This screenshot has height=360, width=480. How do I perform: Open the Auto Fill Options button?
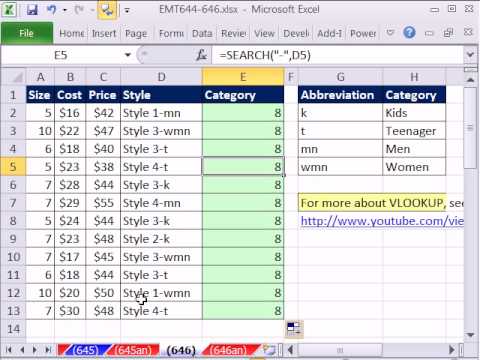tap(294, 329)
